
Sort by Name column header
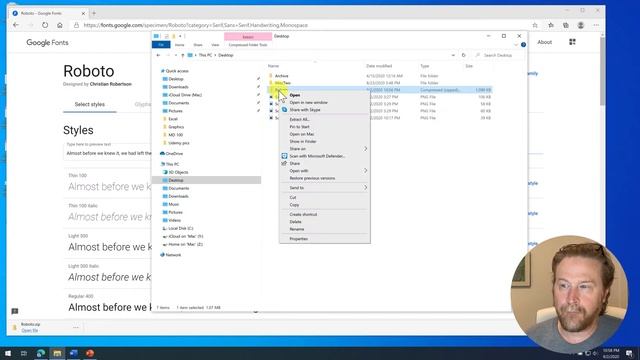[x=273, y=66]
